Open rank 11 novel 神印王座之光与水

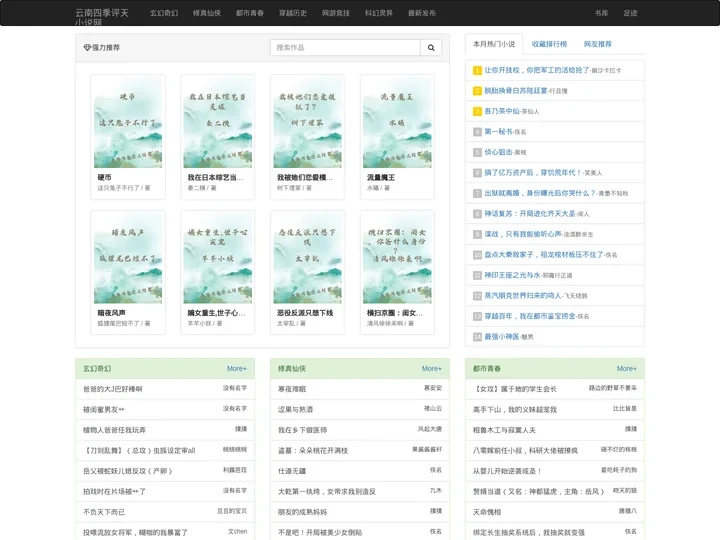(x=512, y=275)
